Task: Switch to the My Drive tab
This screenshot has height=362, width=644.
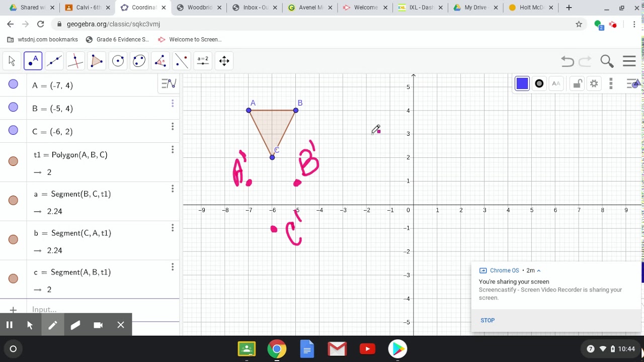Action: coord(476,8)
